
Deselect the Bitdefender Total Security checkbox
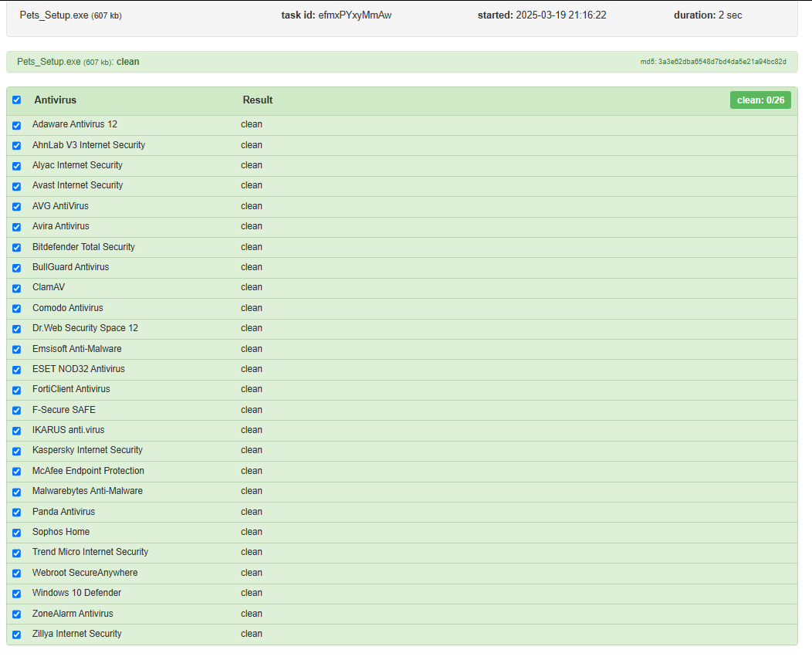tap(17, 248)
